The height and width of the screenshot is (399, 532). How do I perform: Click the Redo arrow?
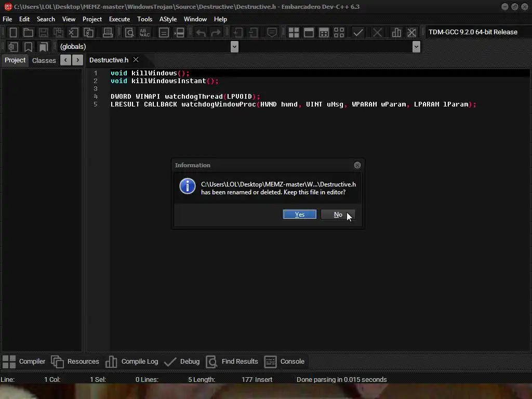(216, 33)
